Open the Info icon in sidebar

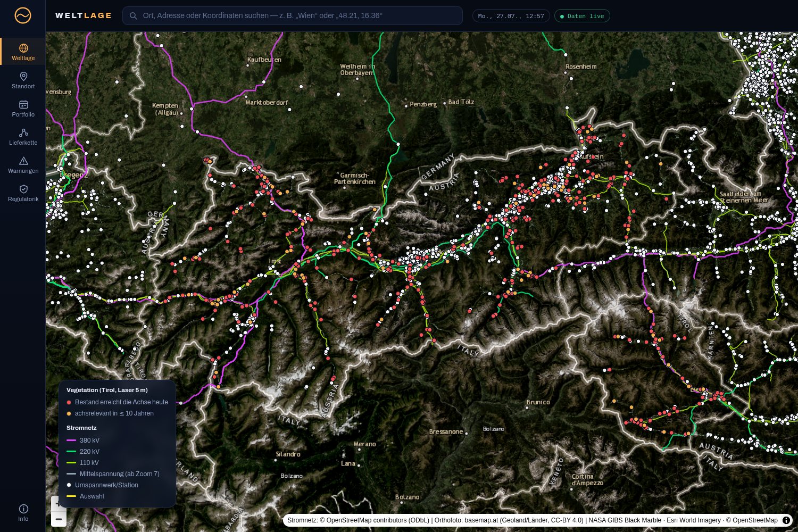tap(23, 509)
